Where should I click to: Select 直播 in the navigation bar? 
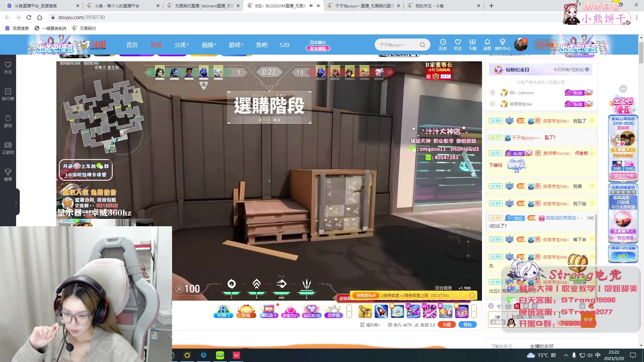[x=156, y=45]
